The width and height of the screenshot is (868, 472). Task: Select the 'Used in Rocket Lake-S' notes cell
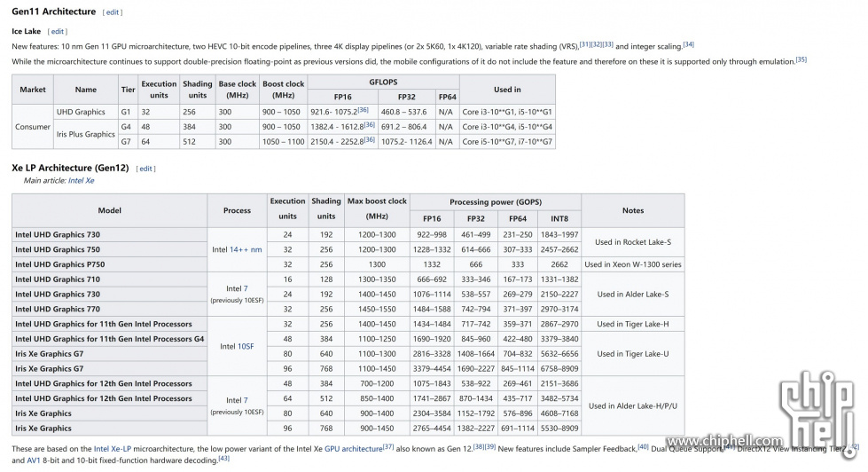point(633,242)
